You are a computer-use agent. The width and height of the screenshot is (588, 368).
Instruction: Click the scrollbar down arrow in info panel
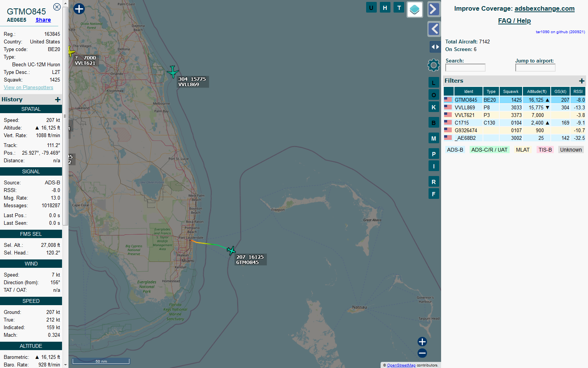65,365
